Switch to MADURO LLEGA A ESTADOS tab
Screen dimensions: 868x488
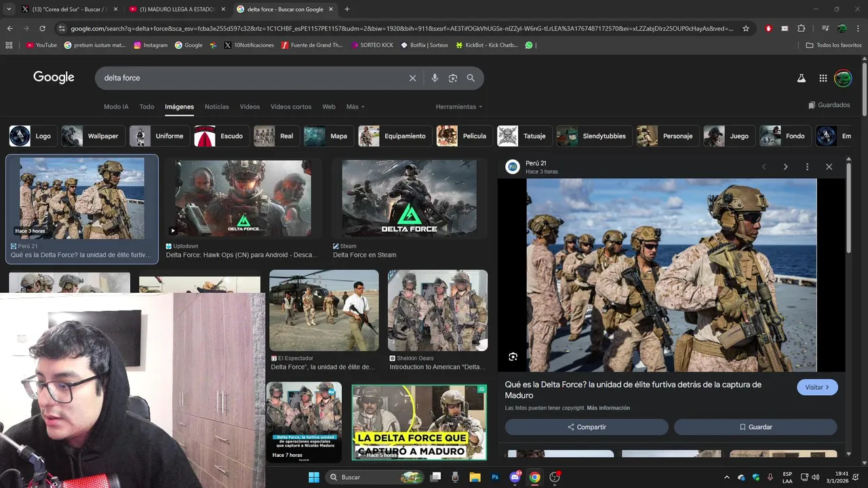tap(176, 9)
